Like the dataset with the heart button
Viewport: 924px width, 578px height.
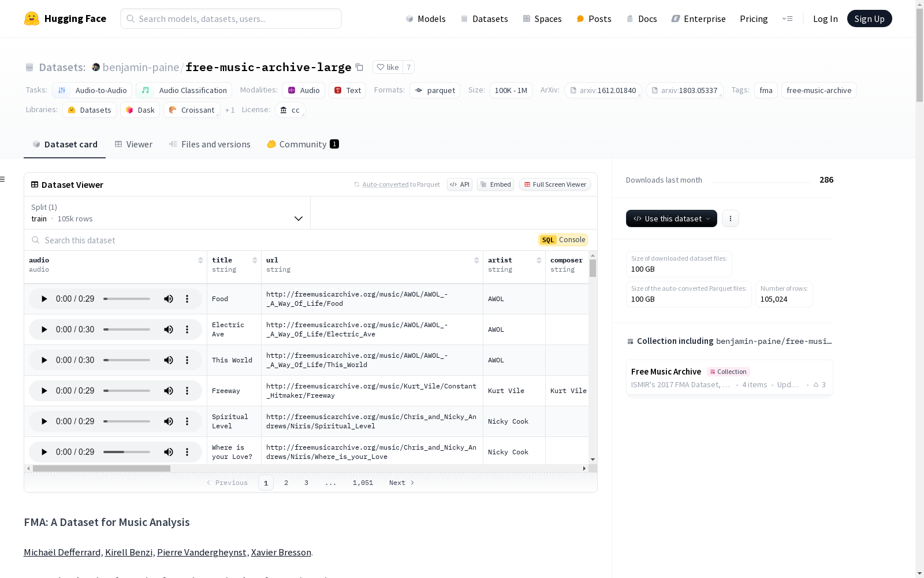tap(388, 67)
